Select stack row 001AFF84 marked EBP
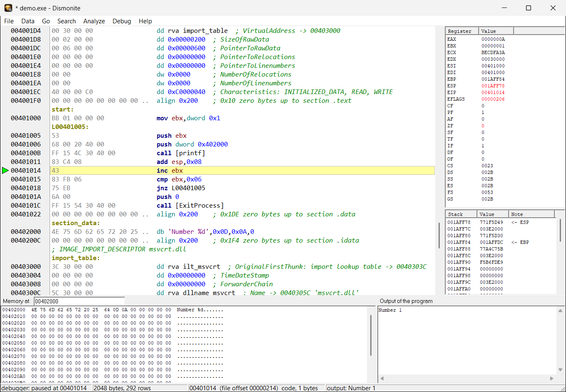 pos(501,242)
